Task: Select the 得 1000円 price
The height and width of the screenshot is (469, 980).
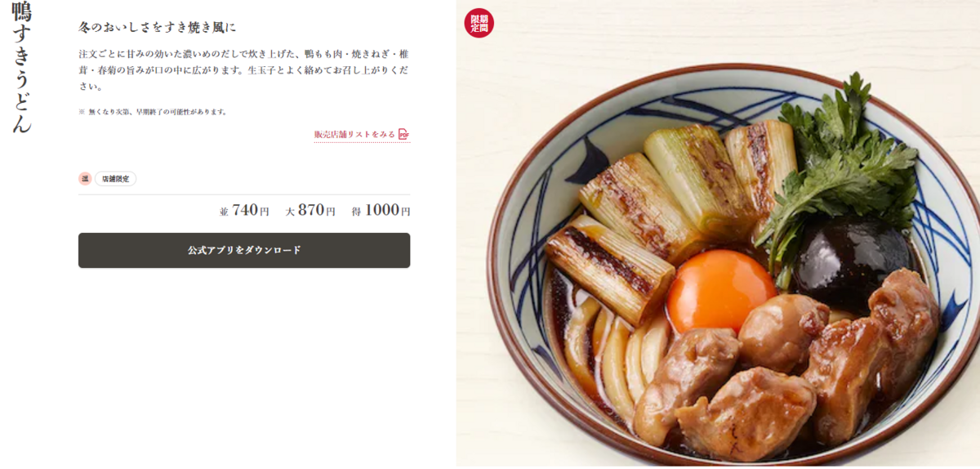Action: pyautogui.click(x=381, y=210)
